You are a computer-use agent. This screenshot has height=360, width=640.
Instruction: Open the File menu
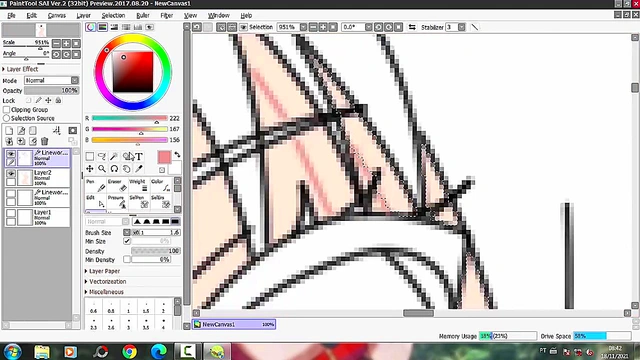point(11,16)
